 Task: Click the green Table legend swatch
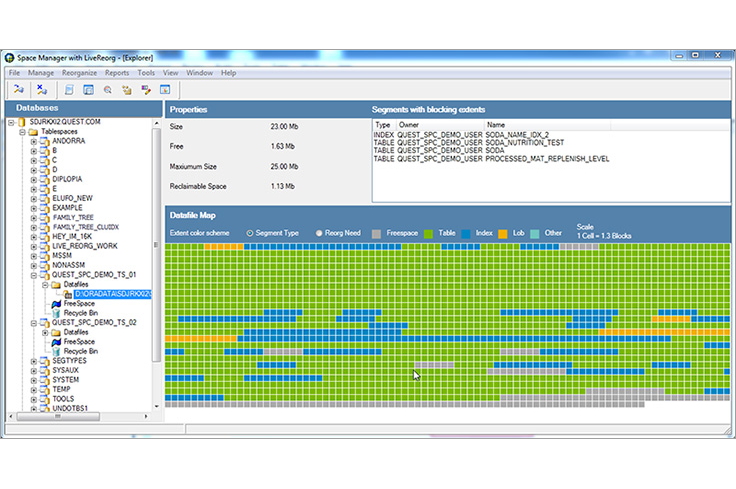pos(428,234)
